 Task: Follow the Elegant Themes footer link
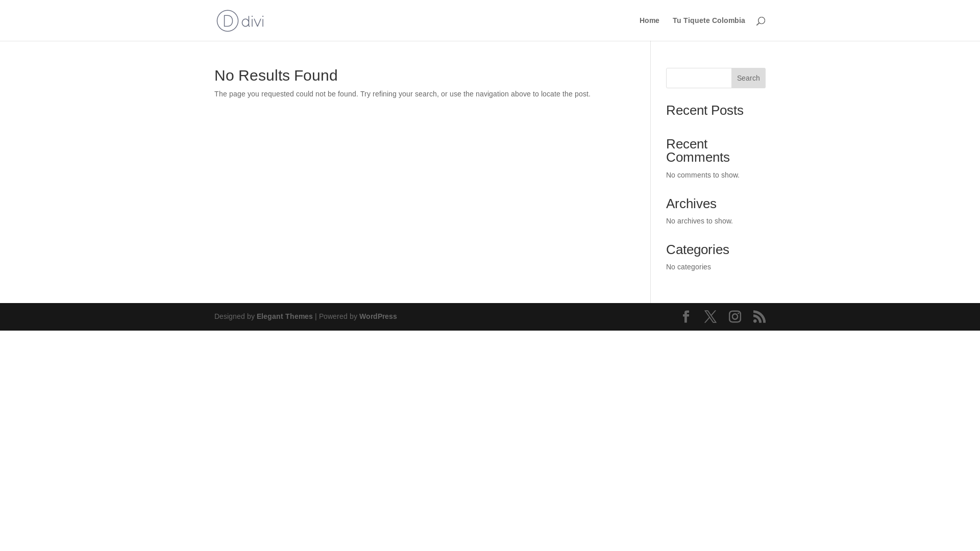tap(284, 316)
